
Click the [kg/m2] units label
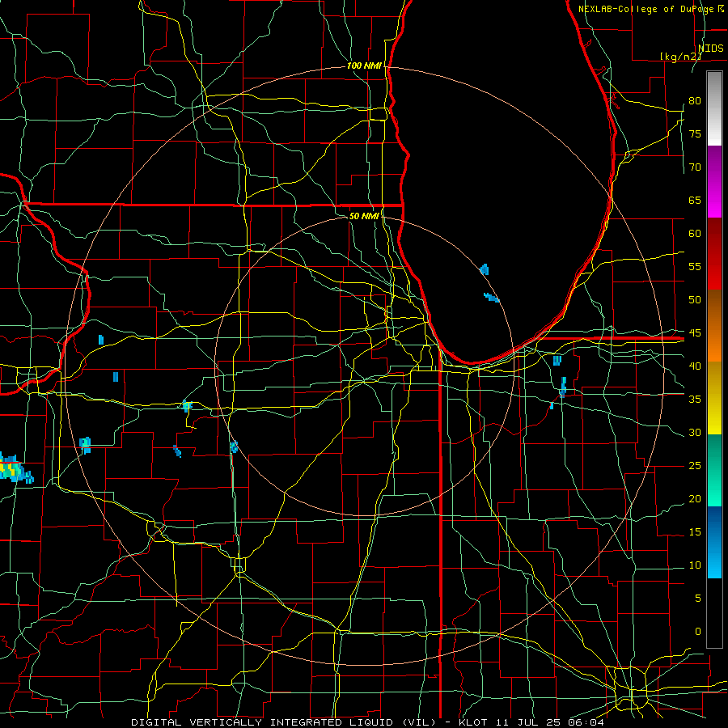(680, 57)
